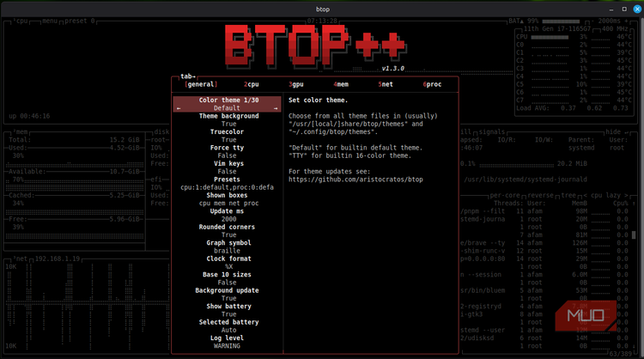Select the Rounded corners option
This screenshot has width=644, height=359.
pos(227,227)
